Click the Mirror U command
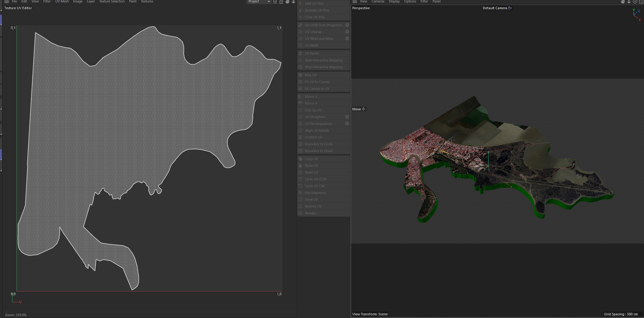This screenshot has width=644, height=318. (311, 97)
